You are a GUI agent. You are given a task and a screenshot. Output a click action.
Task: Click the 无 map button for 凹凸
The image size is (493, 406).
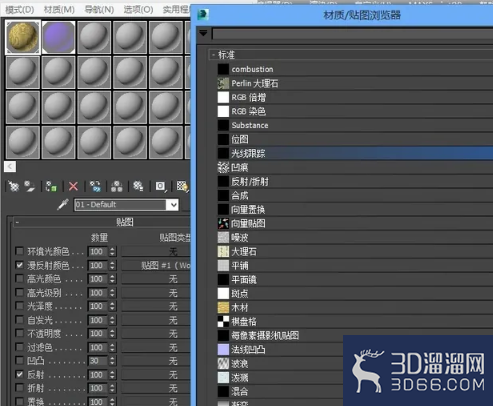pyautogui.click(x=156, y=361)
